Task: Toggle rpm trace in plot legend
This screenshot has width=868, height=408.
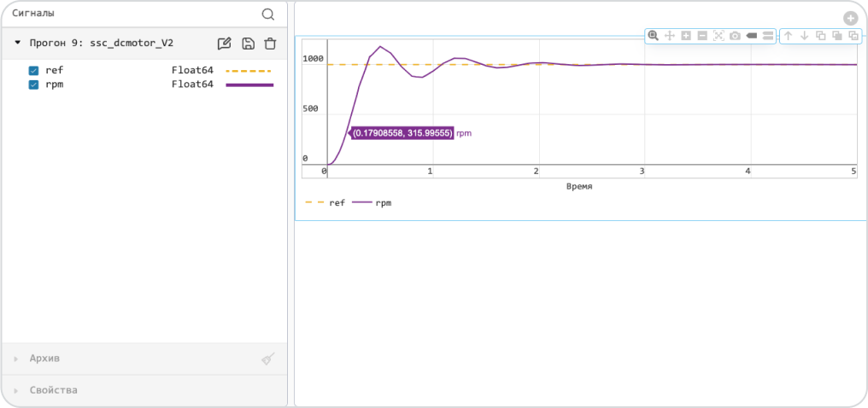Action: pyautogui.click(x=372, y=203)
